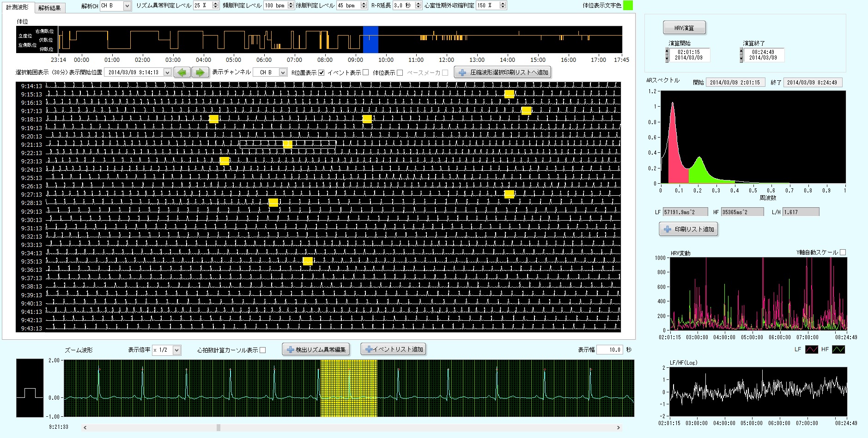This screenshot has width=868, height=438.
Task: Click the ARスペクトル 開始 field 2014/03/09 2:01:15
Action: pyautogui.click(x=735, y=83)
